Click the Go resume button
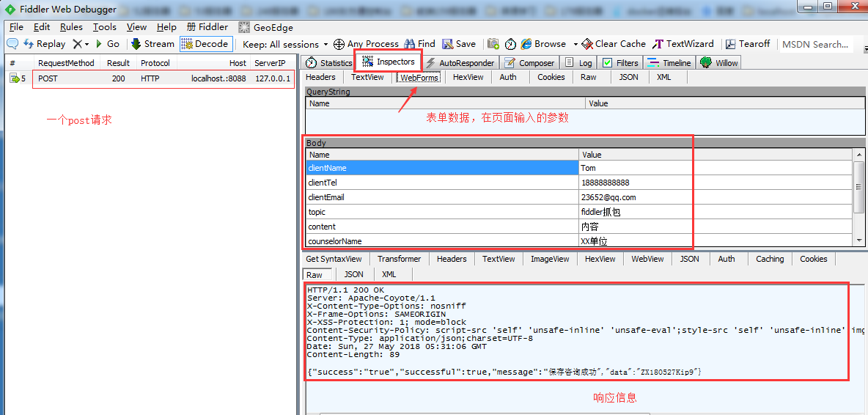Image resolution: width=868 pixels, height=415 pixels. pos(107,44)
